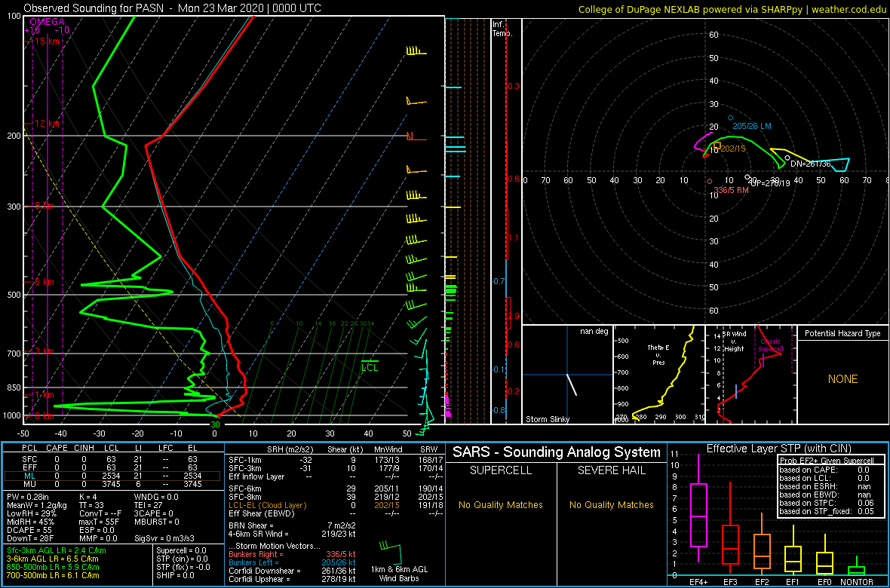Click the NONTOR axis label
The height and width of the screenshot is (588, 890).
[x=857, y=582]
